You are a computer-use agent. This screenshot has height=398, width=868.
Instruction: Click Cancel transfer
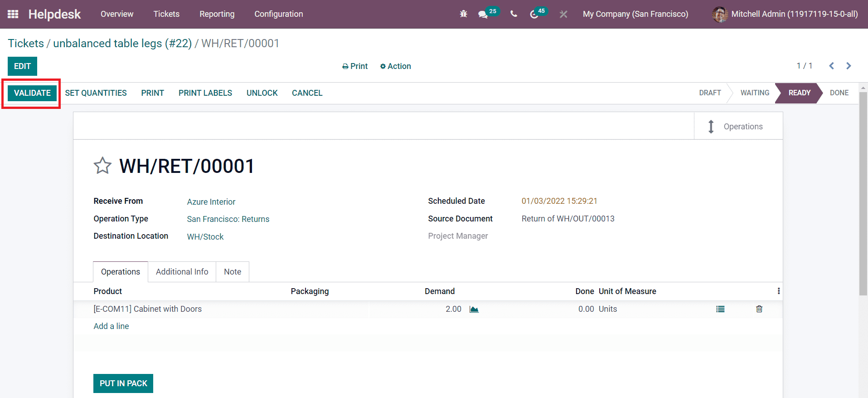coord(307,93)
